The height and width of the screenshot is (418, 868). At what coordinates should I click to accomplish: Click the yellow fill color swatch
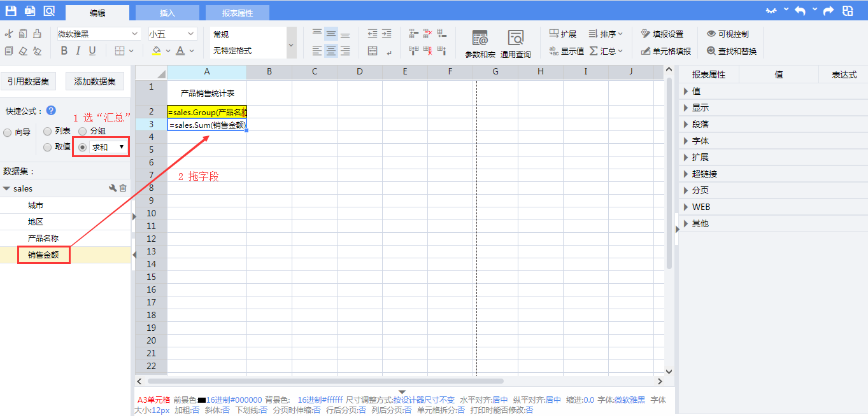pos(157,51)
